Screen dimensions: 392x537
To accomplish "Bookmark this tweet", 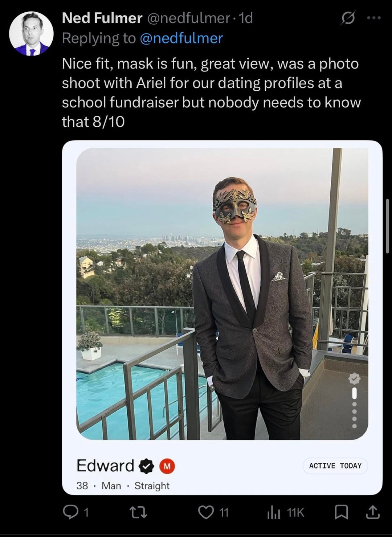I will pos(341,512).
